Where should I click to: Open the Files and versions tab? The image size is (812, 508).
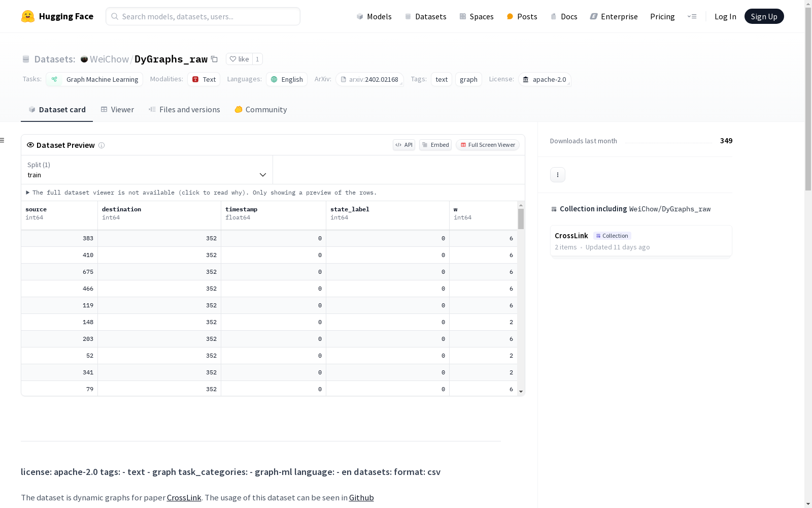pyautogui.click(x=184, y=110)
